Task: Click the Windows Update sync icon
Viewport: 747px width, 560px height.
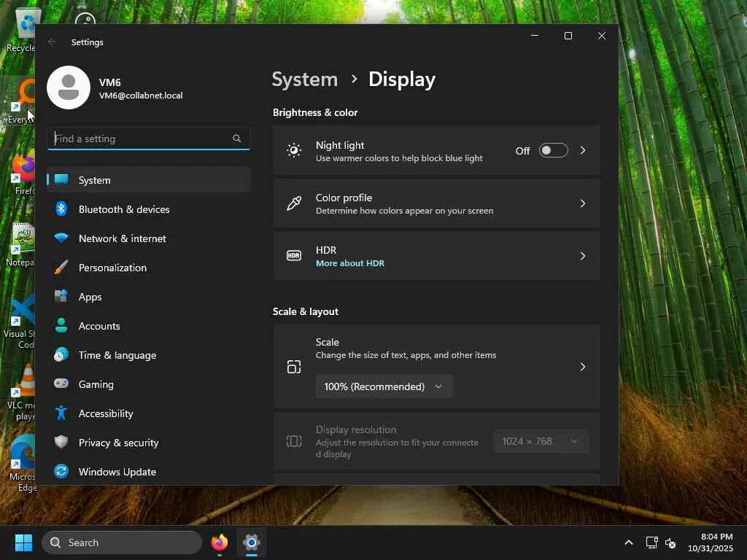Action: (x=61, y=472)
